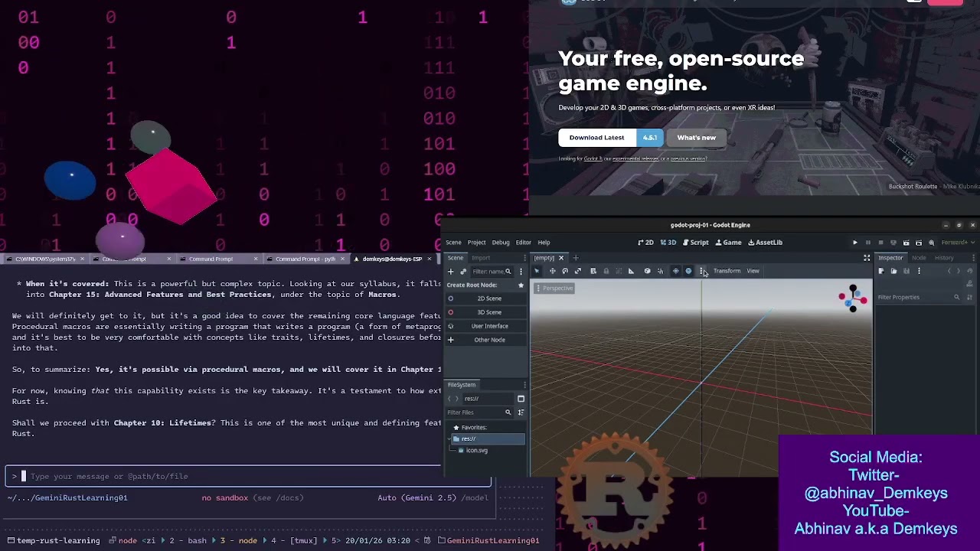Click the favorite root node star icon
The image size is (980, 551).
pyautogui.click(x=521, y=285)
